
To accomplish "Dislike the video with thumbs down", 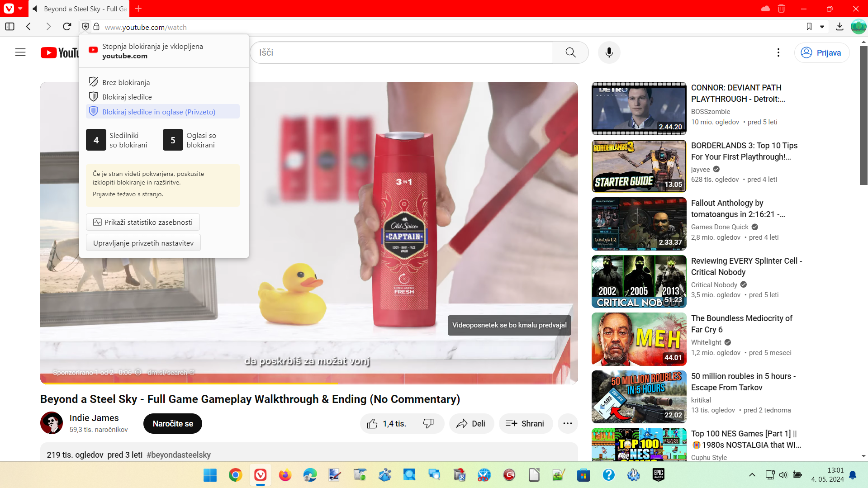I will point(429,423).
